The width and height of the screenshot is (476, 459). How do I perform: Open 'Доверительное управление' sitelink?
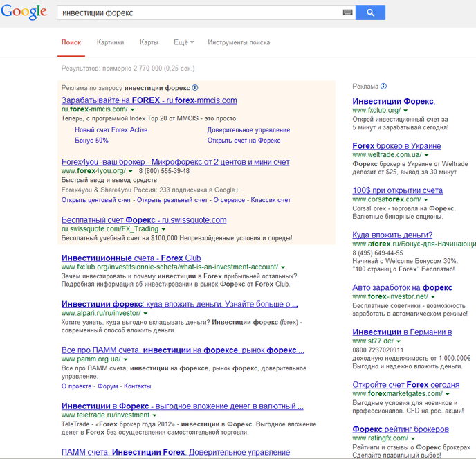click(248, 129)
